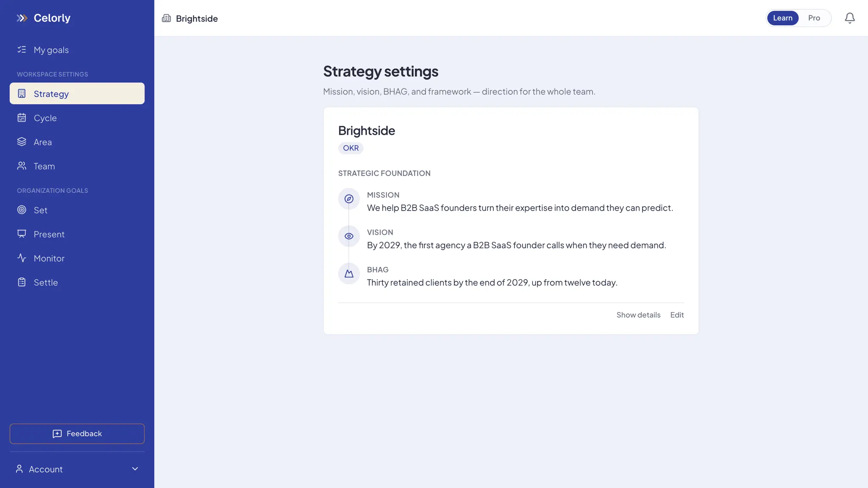868x488 pixels.
Task: Click the building icon beside Brightside header
Action: point(166,18)
